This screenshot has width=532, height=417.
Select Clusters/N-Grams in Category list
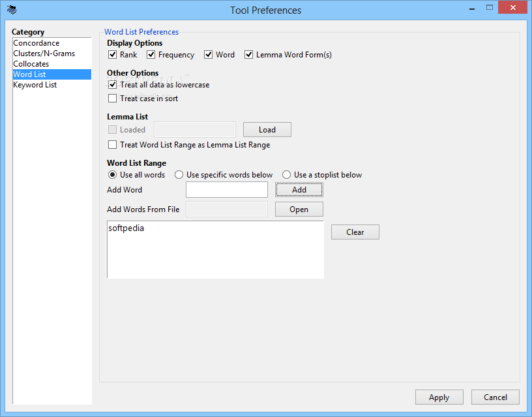pos(52,54)
